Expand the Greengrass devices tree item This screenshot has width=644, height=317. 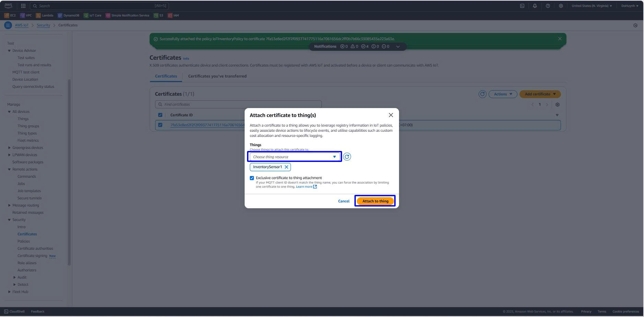point(9,148)
